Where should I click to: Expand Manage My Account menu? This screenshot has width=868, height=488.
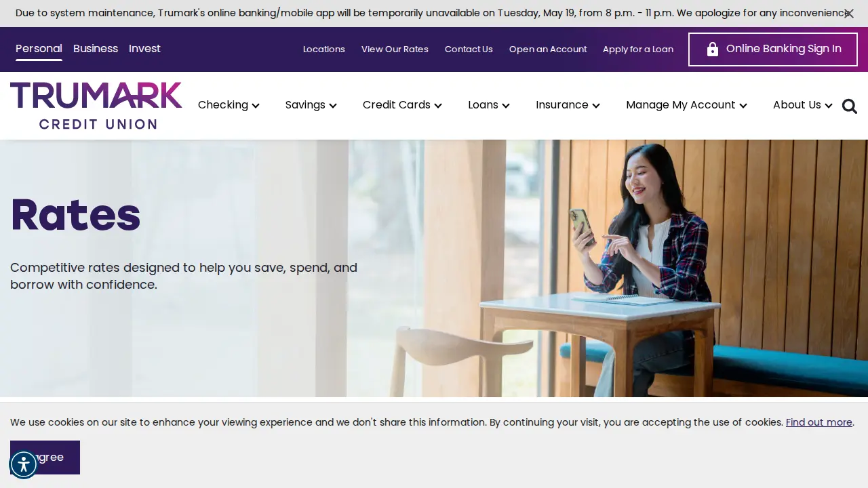tap(686, 105)
